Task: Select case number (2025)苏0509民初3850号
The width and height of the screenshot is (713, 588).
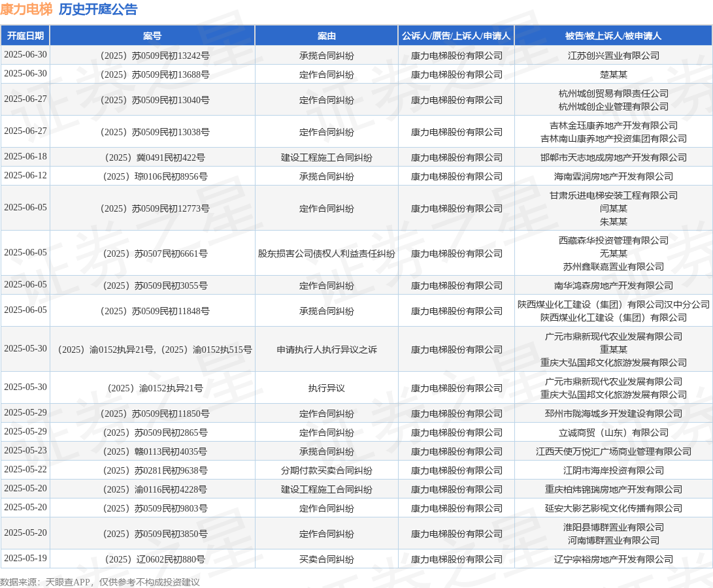Action: click(155, 534)
